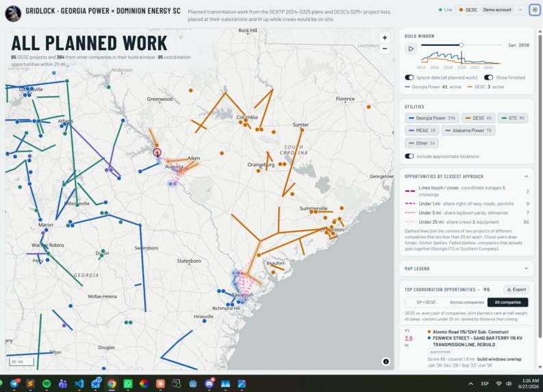Image resolution: width=543 pixels, height=392 pixels.
Task: Toggle Include approximate locations switch
Action: click(x=409, y=157)
